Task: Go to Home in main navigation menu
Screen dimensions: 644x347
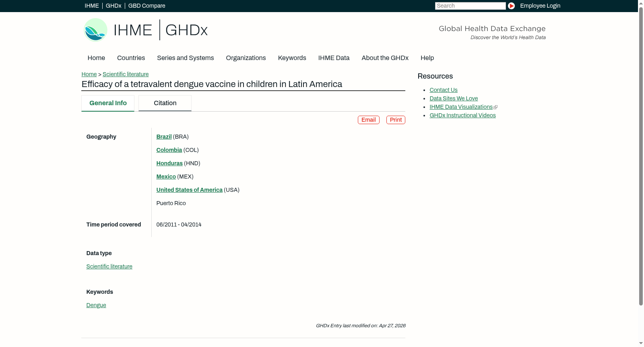Action: pos(96,58)
